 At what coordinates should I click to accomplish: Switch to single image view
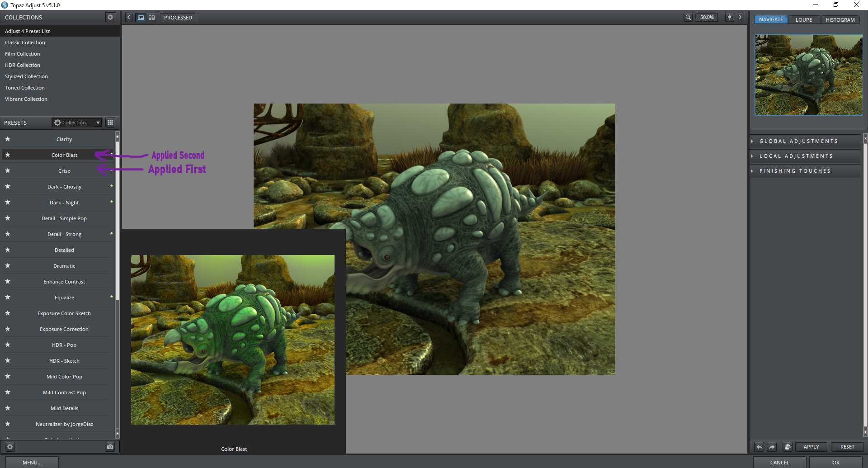coord(141,17)
